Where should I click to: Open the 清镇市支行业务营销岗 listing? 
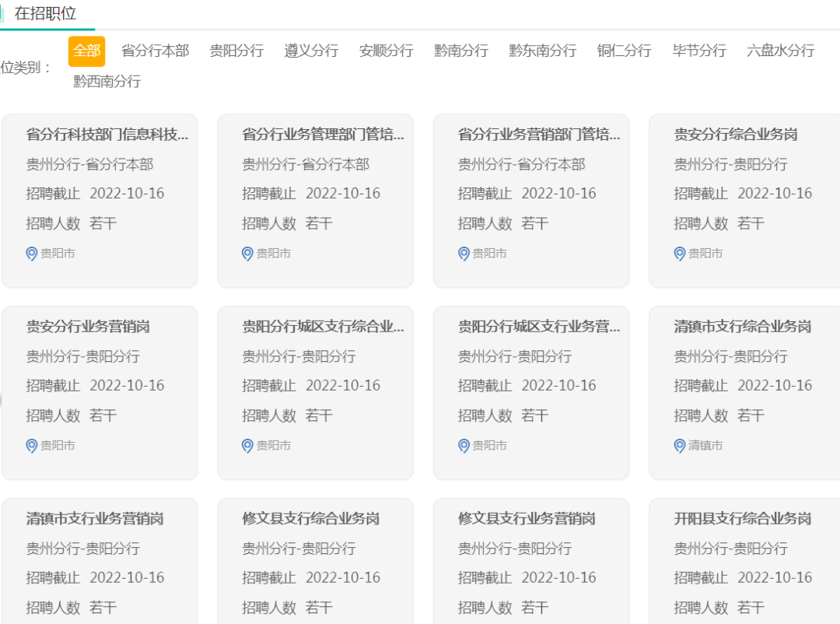[x=93, y=518]
